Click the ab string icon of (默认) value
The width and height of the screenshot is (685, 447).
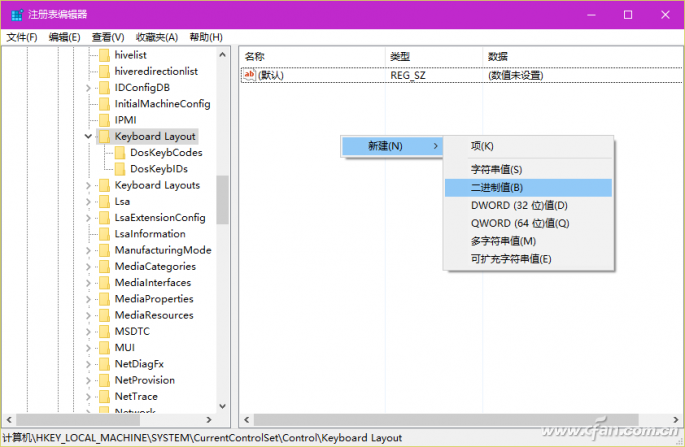(x=249, y=75)
